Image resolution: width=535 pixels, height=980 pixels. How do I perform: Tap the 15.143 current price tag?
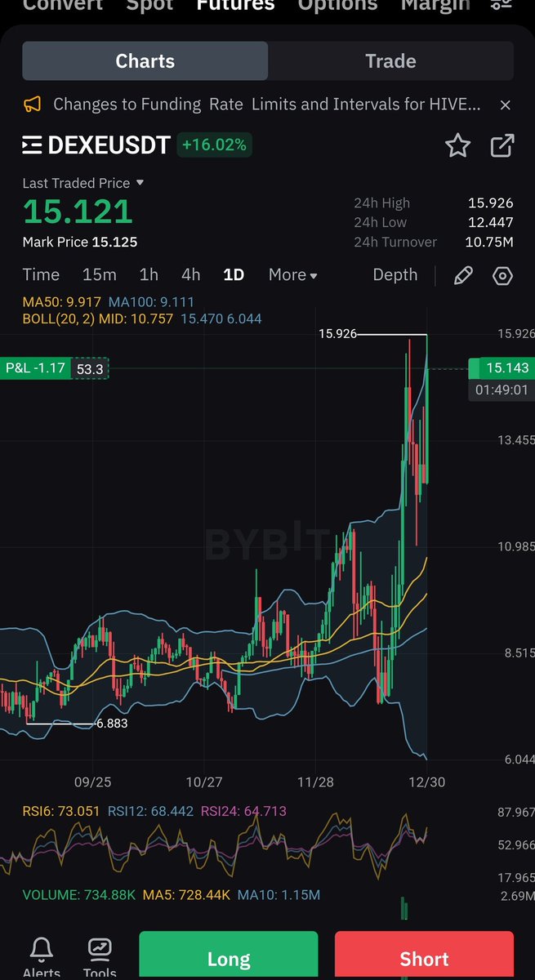coord(501,368)
